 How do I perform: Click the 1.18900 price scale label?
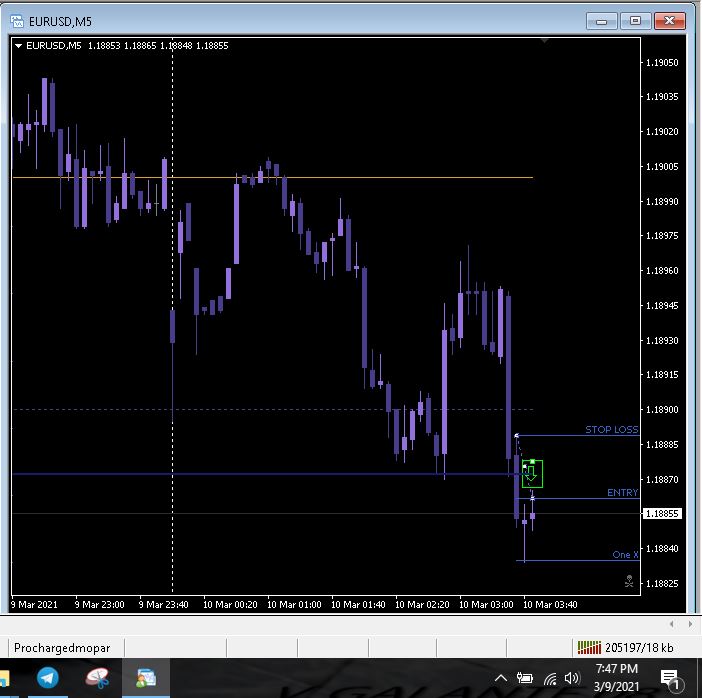click(x=662, y=410)
